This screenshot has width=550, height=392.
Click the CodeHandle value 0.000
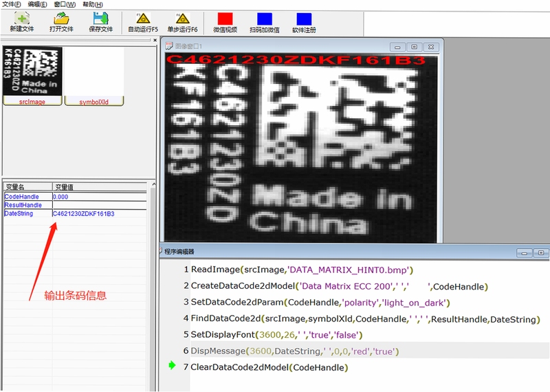60,197
